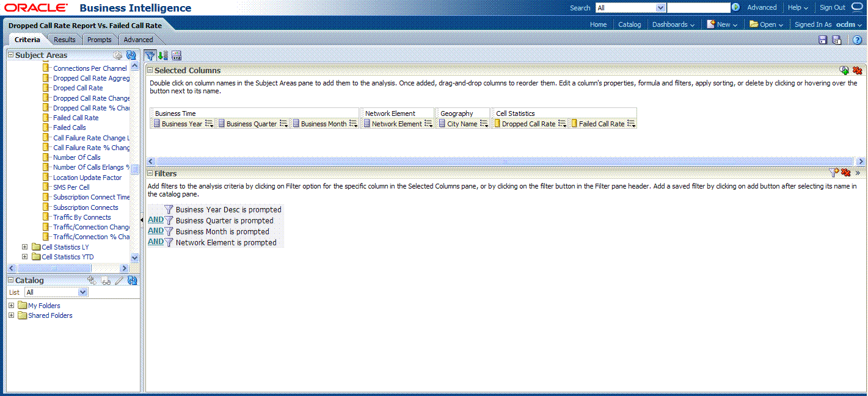The width and height of the screenshot is (868, 396).
Task: Toggle the AND operator before Network Element
Action: [156, 242]
